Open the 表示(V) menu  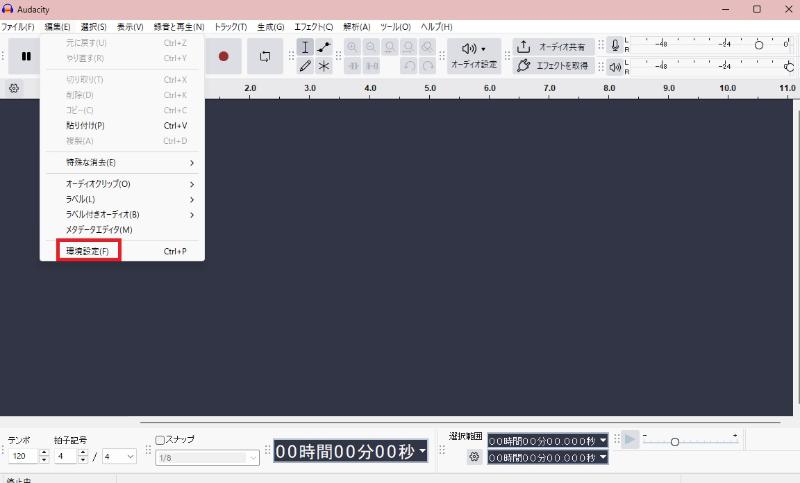click(130, 27)
